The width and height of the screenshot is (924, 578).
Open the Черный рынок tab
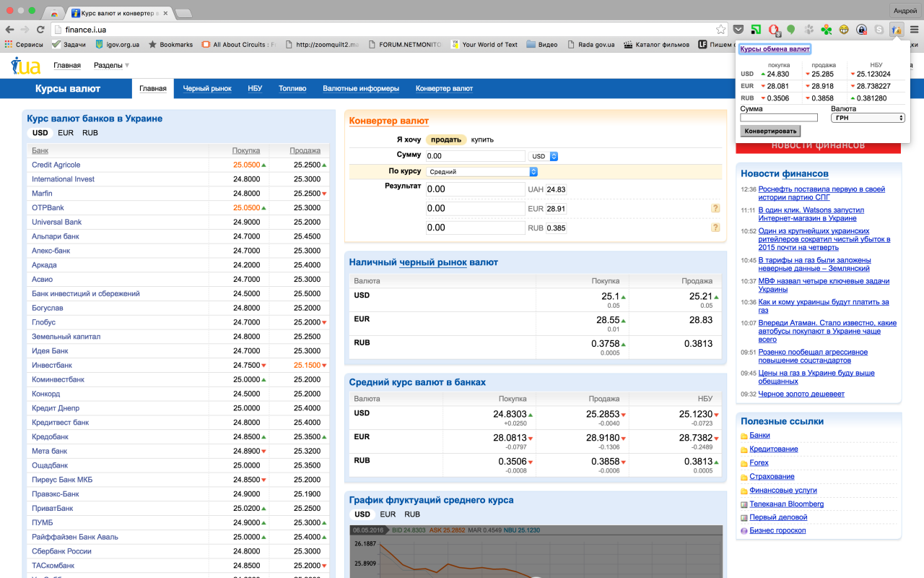click(207, 89)
